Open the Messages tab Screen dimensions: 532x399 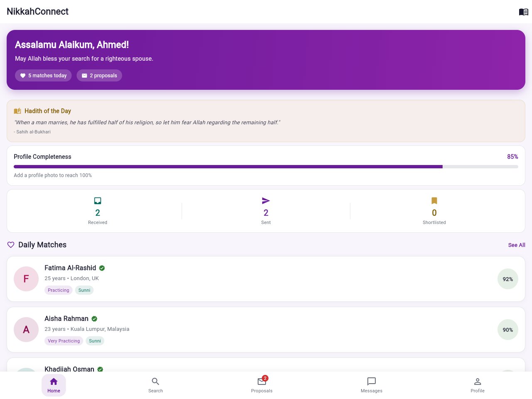pos(372,385)
